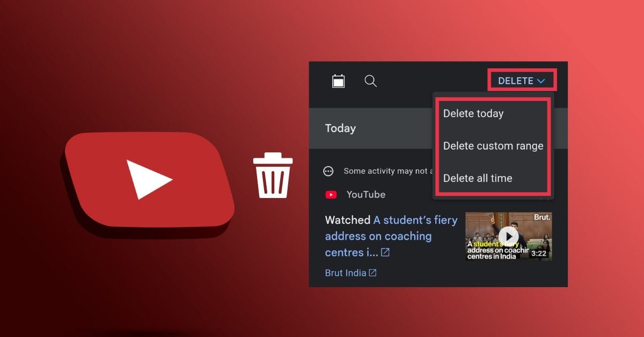This screenshot has height=337, width=644.
Task: Expand the DELETE dropdown
Action: coord(515,81)
